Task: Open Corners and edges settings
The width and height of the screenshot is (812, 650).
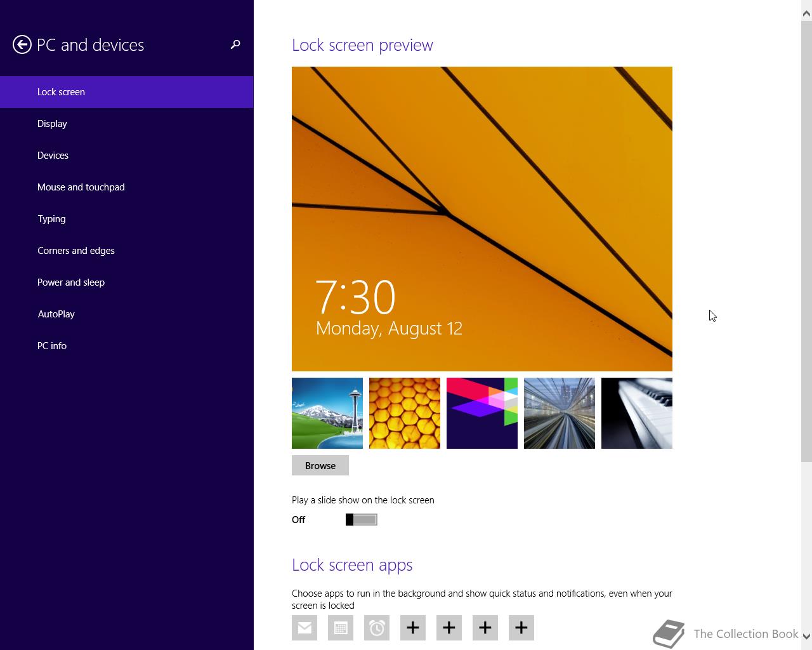Action: click(x=127, y=251)
